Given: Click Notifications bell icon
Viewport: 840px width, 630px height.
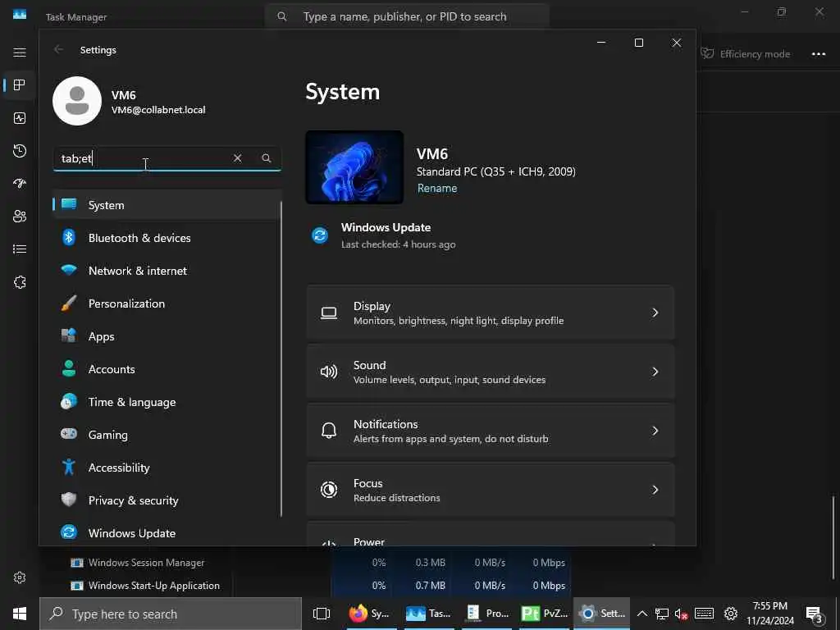Looking at the screenshot, I should tap(329, 430).
